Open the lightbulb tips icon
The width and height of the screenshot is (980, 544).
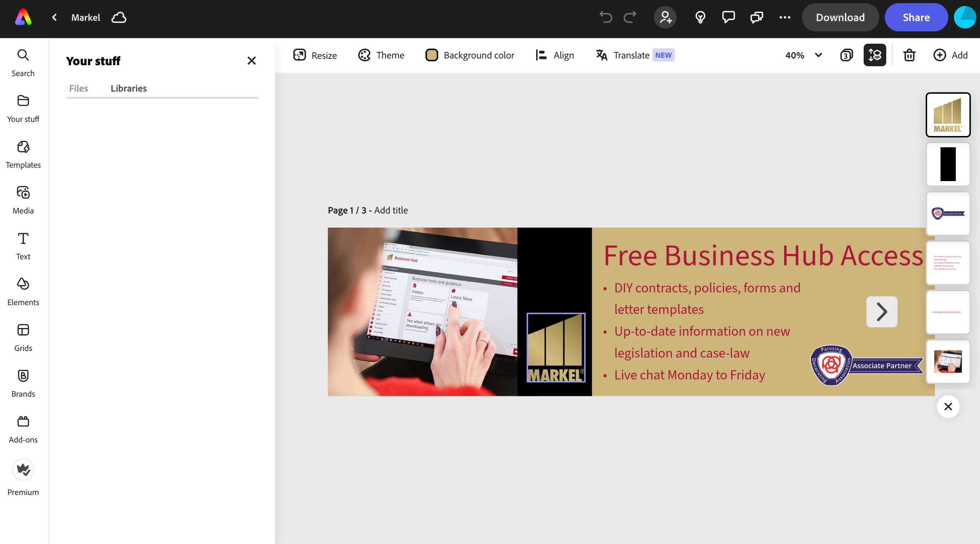coord(700,17)
